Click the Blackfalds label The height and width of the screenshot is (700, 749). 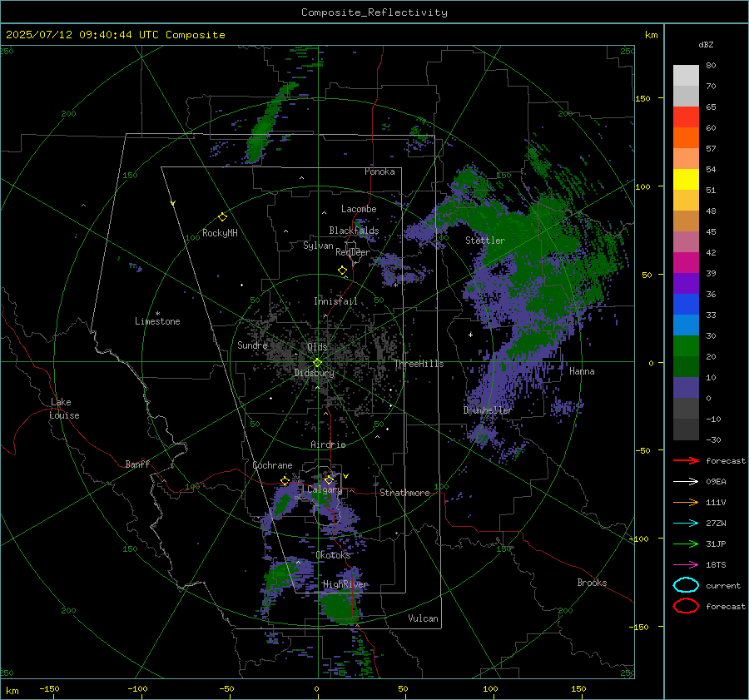354,231
